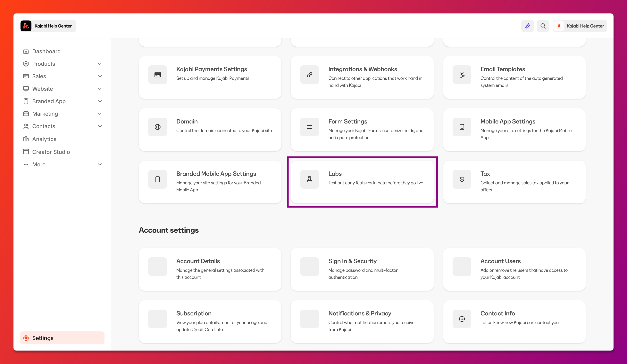Click the Form Settings lines icon
The image size is (627, 364).
[x=310, y=127]
